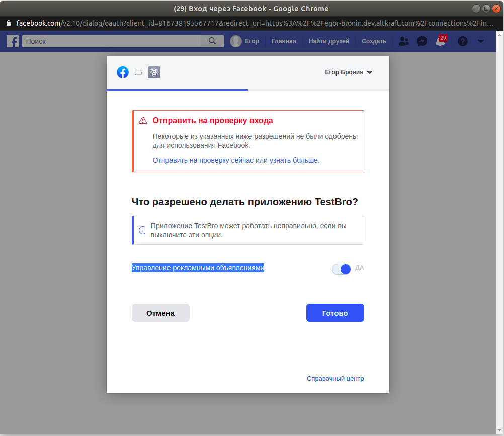
Task: Click the Готово button
Action: tap(335, 313)
